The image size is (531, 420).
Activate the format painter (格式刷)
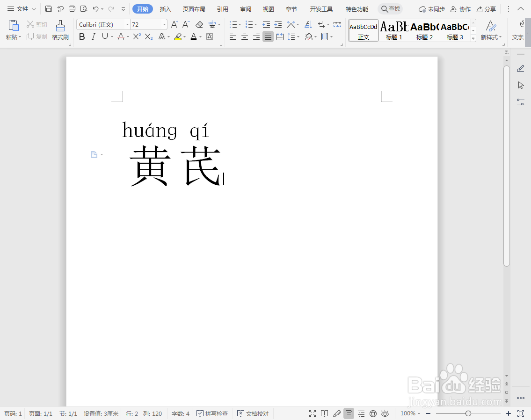coord(60,30)
